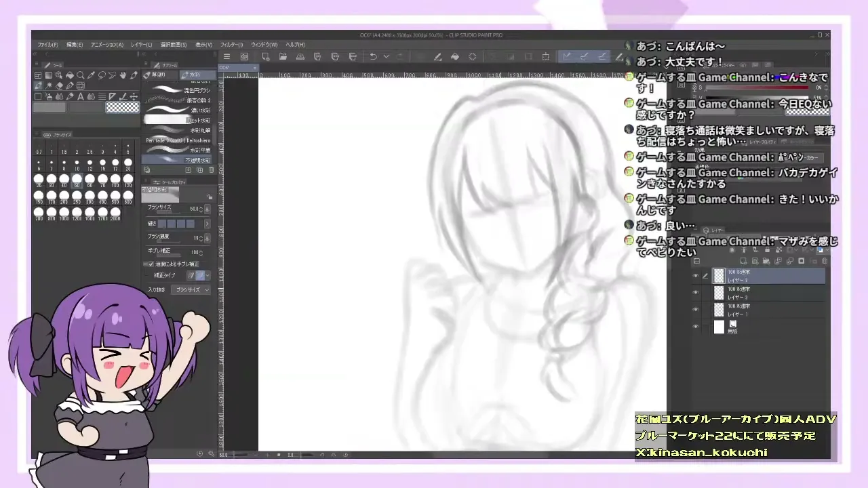Open the フィルター(I) menu

pyautogui.click(x=232, y=45)
